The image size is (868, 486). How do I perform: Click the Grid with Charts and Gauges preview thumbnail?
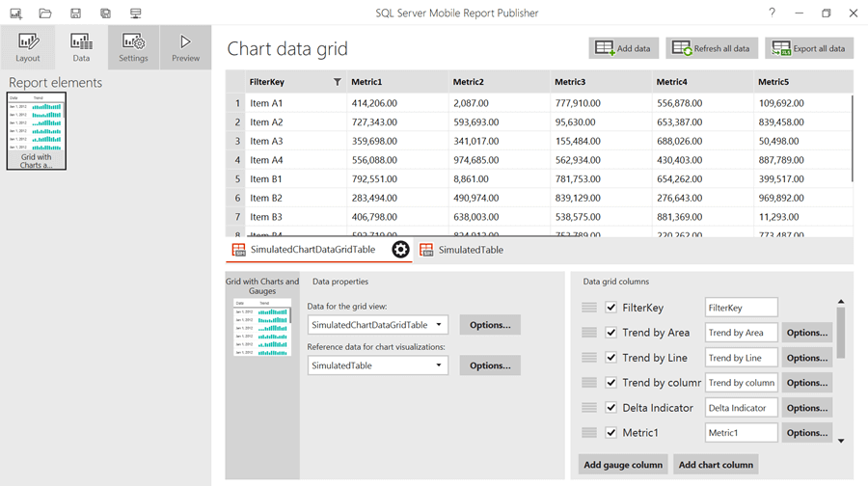pos(261,327)
